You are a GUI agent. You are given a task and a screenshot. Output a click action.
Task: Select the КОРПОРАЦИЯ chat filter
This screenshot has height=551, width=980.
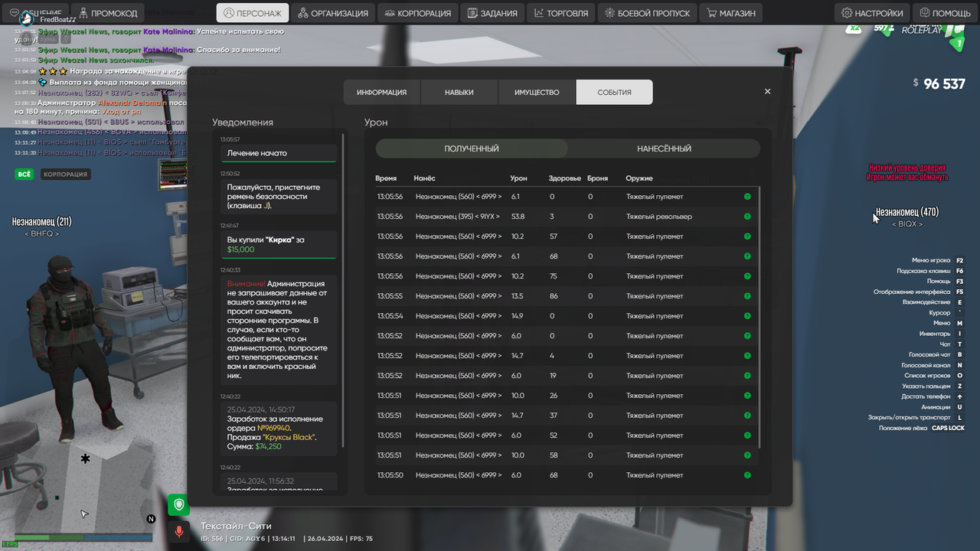click(66, 174)
